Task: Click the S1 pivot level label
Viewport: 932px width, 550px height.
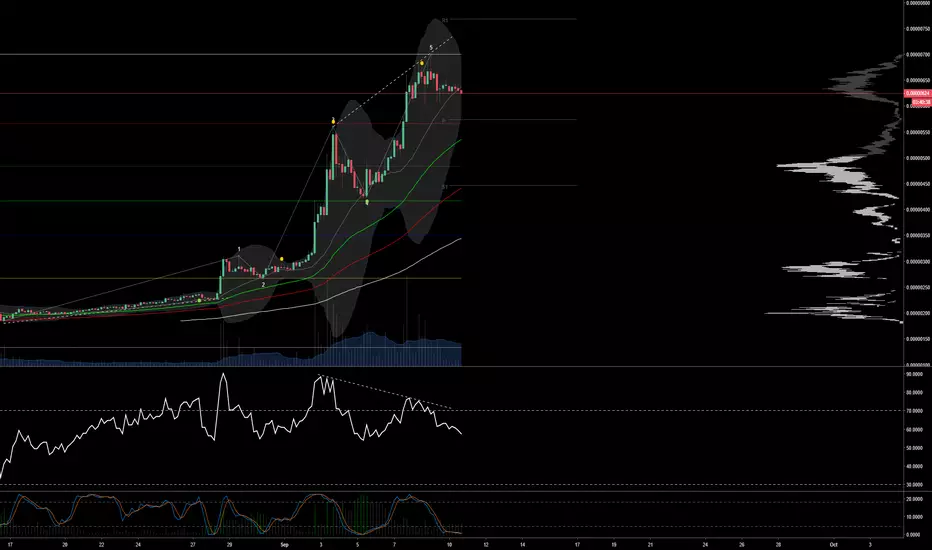Action: (x=445, y=187)
